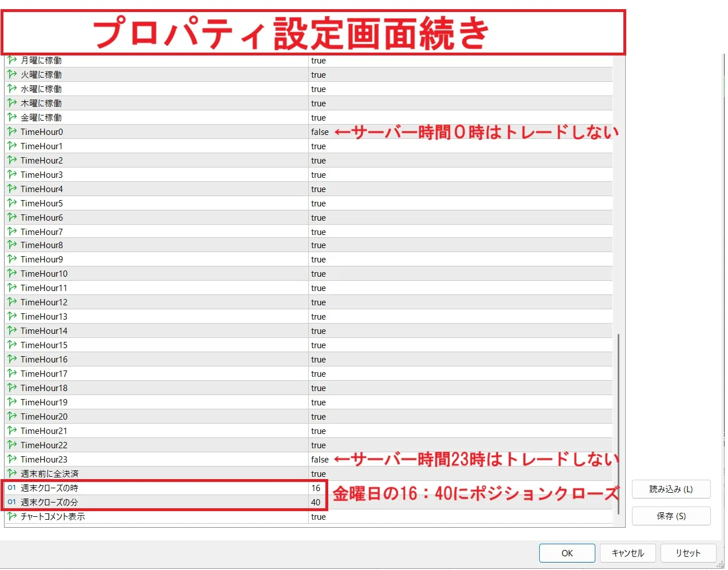This screenshot has width=728, height=570.
Task: Click the boolean icon beside 水曜に稼働
Action: pyautogui.click(x=12, y=89)
